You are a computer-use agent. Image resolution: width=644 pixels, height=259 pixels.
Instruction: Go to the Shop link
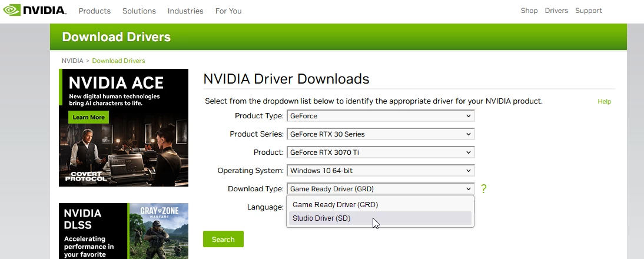pos(529,11)
